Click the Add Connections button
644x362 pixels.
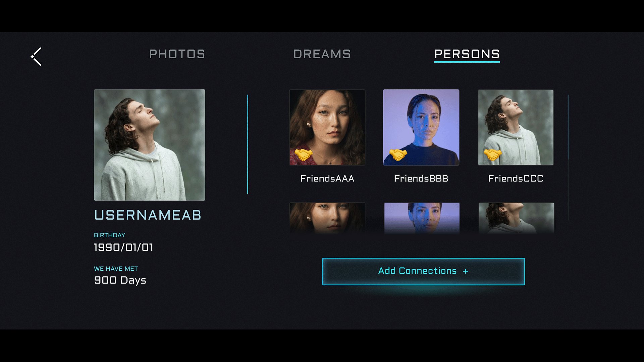tap(423, 271)
